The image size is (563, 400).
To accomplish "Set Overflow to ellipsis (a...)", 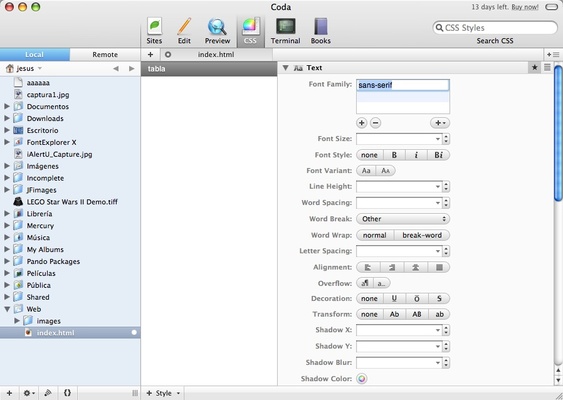I will [x=382, y=283].
